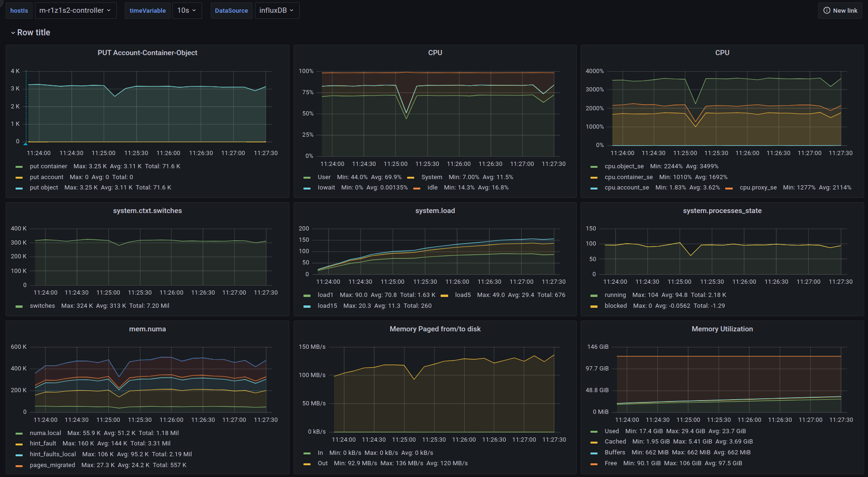Toggle the iowait series in CPU legend
This screenshot has width=868, height=477.
(x=326, y=188)
